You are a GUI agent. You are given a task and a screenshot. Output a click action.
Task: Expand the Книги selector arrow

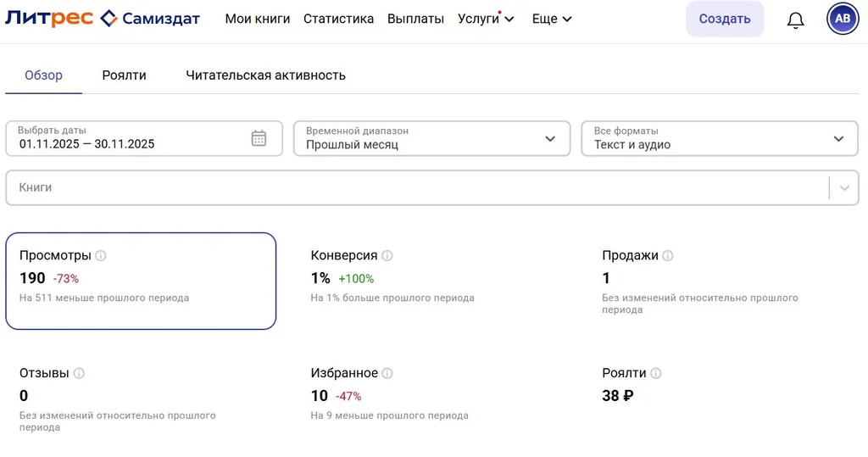(x=843, y=187)
